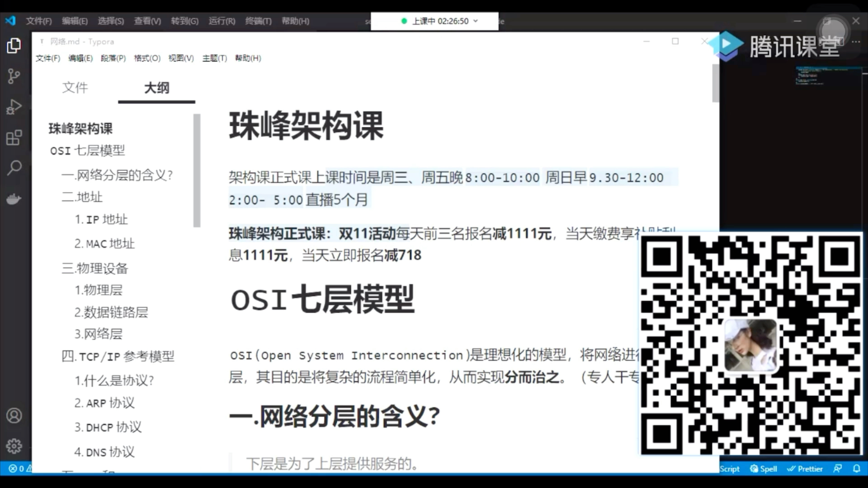Viewport: 868px width, 488px height.
Task: Open the VS Code Explorer icon
Action: click(x=14, y=45)
